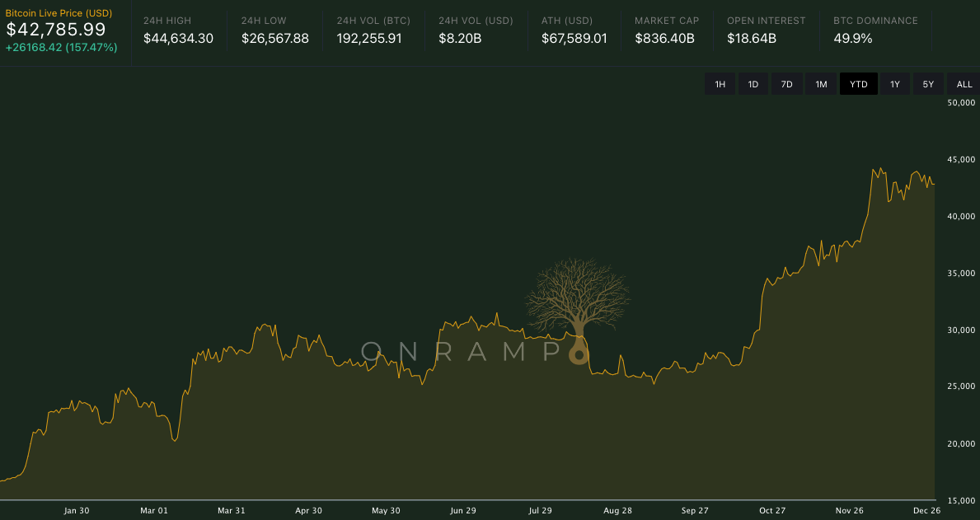
Task: Click the 25,000 y-axis label
Action: coord(961,386)
